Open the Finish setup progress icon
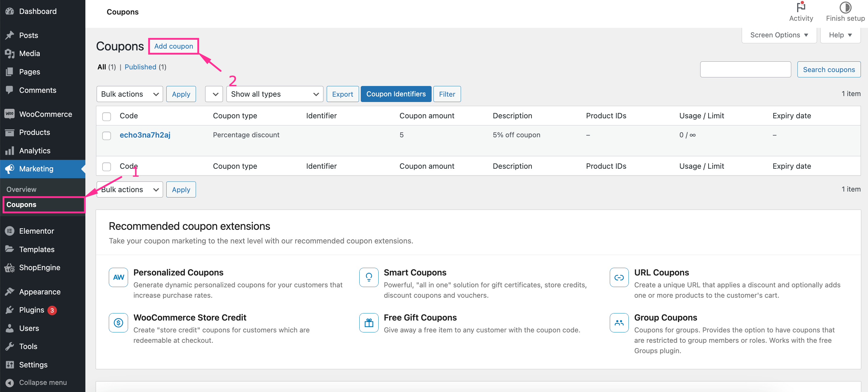 point(845,7)
